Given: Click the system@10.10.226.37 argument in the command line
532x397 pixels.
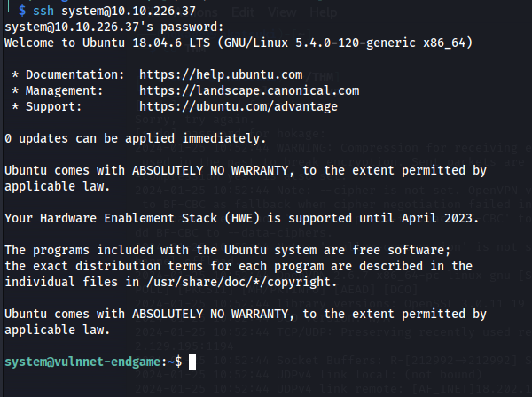Looking at the screenshot, I should [129, 11].
